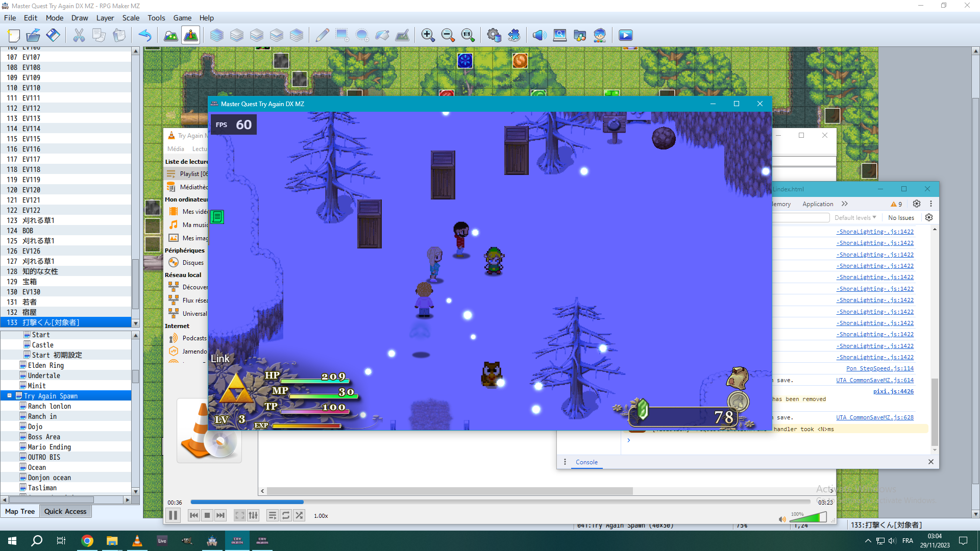Screen dimensions: 980x551
Task: Open the Game menu
Action: (182, 18)
